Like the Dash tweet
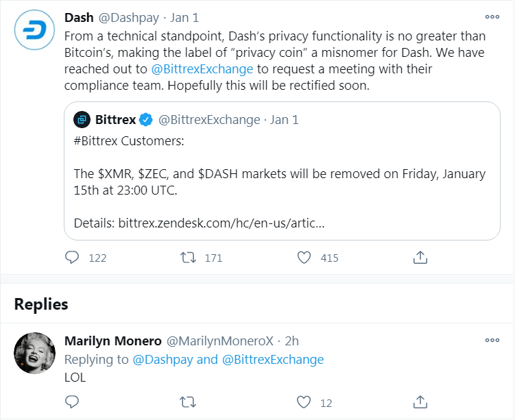 (304, 258)
